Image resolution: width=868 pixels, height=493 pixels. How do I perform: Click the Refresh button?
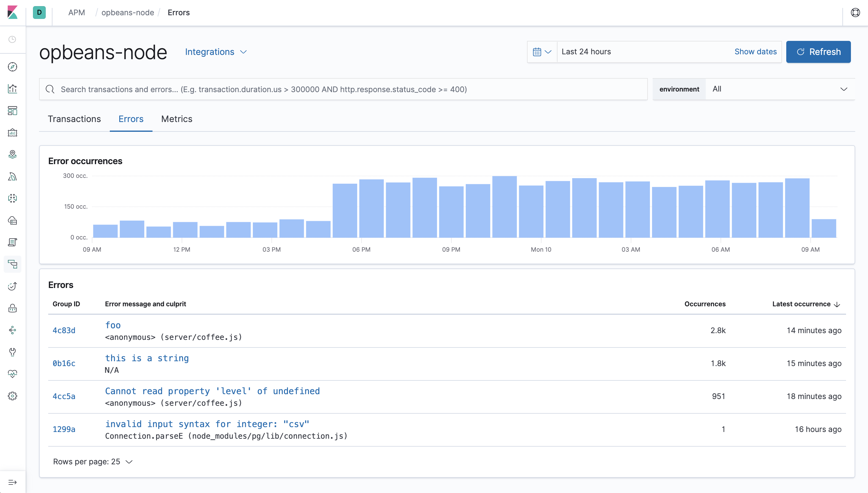pos(818,52)
